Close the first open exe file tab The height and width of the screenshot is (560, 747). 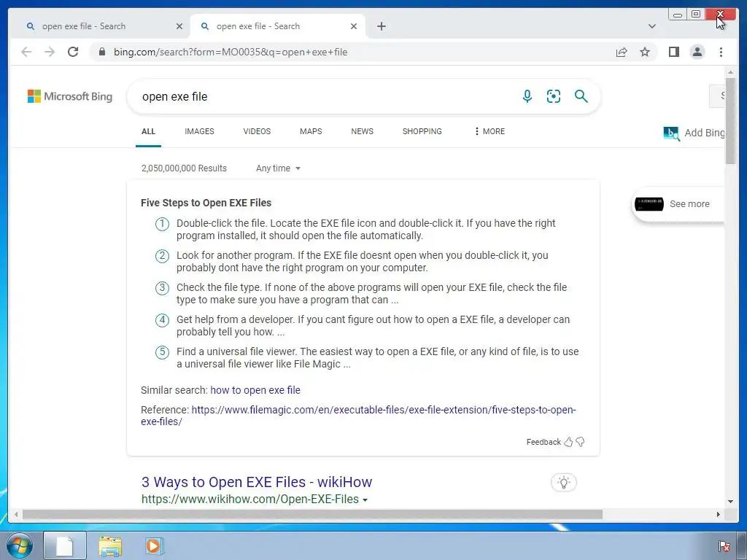pyautogui.click(x=179, y=26)
